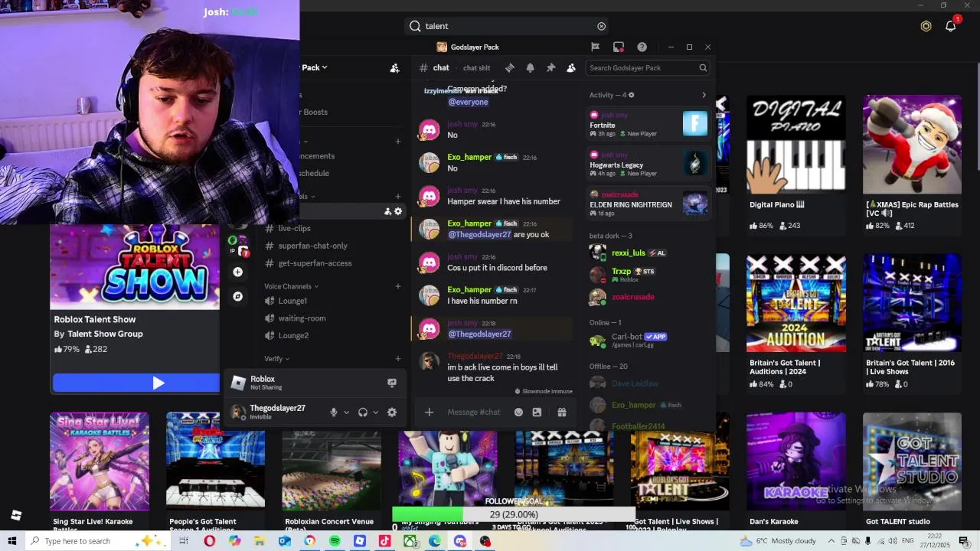Click Add a Server plus icon
The width and height of the screenshot is (980, 551).
click(237, 272)
